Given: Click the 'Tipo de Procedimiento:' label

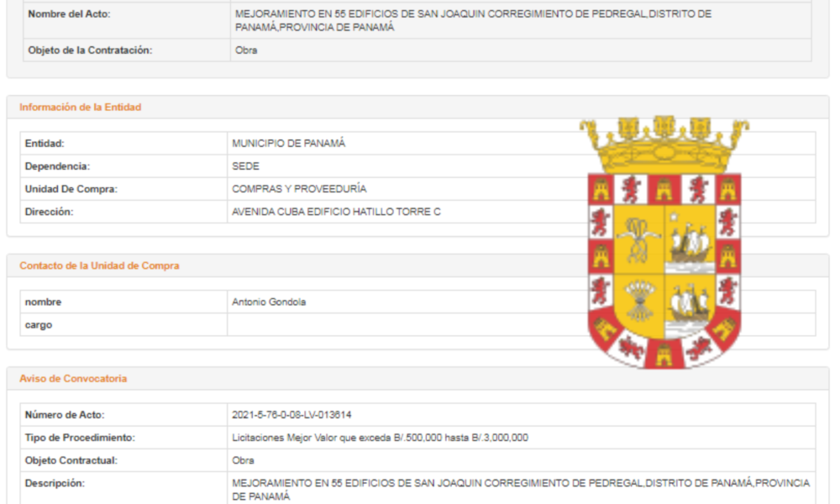Looking at the screenshot, I should pyautogui.click(x=80, y=438).
